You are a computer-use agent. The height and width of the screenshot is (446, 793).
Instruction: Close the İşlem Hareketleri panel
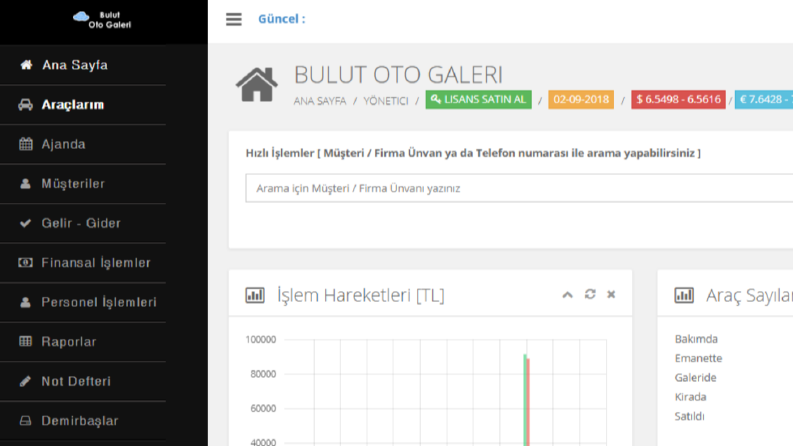tap(611, 294)
